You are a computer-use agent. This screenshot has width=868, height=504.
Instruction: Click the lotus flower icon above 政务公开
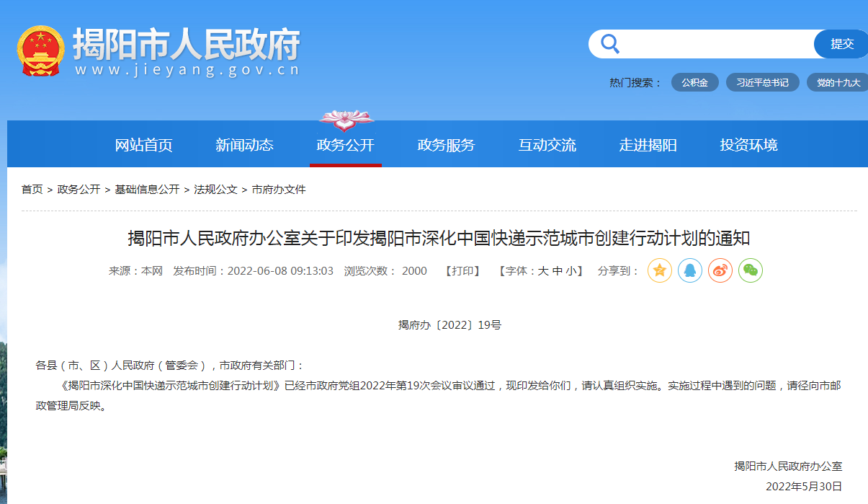(346, 120)
